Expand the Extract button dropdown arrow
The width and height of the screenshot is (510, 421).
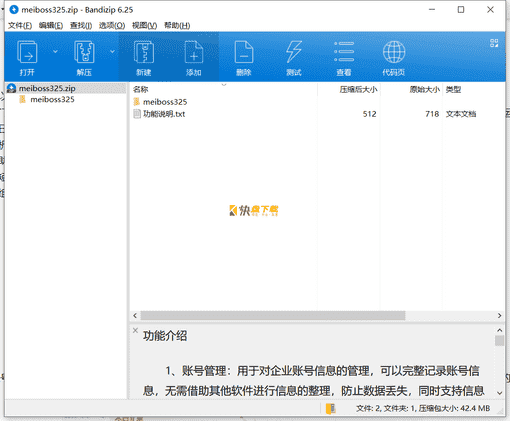click(x=112, y=52)
